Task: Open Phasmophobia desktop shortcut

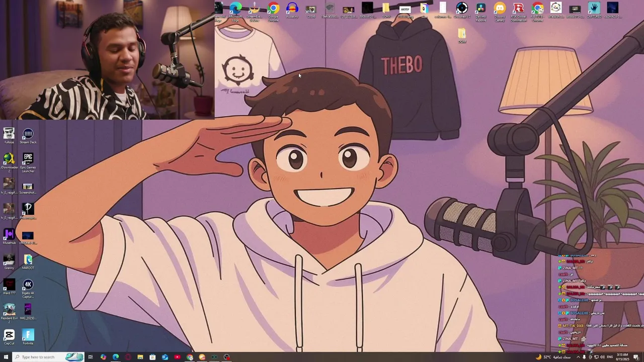Action: pyautogui.click(x=28, y=211)
